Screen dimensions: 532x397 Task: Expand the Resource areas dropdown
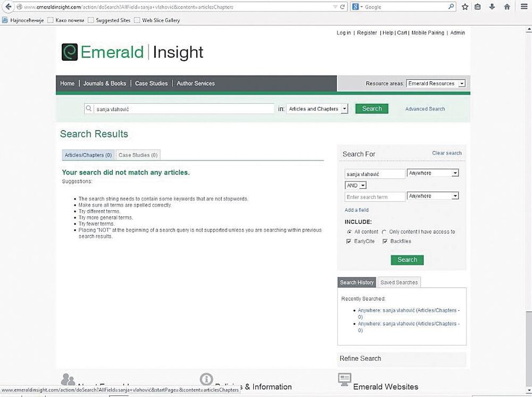click(436, 84)
